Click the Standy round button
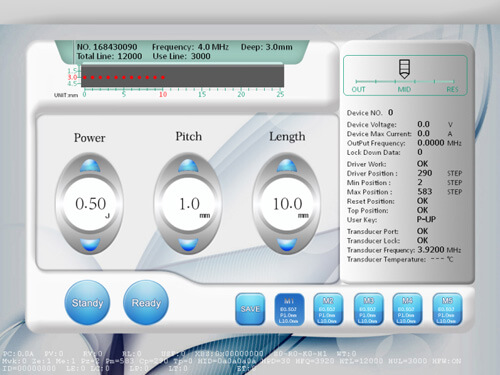500x375 pixels. 87,303
